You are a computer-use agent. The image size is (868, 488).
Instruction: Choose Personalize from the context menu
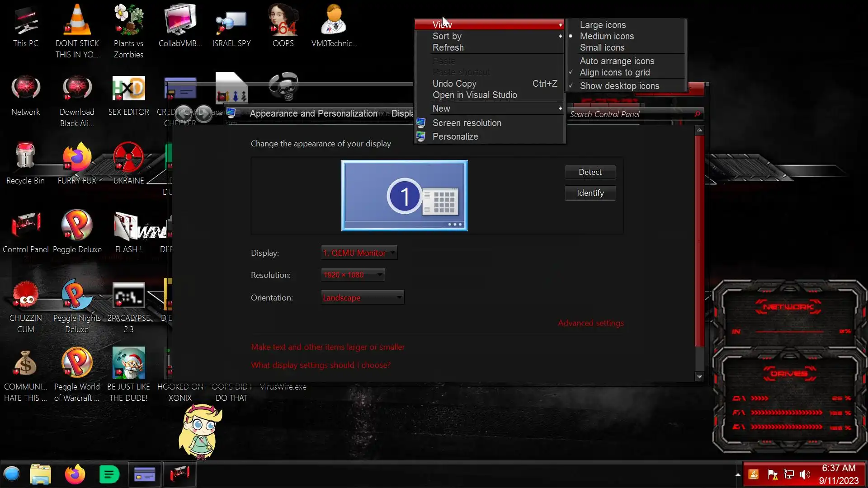(x=455, y=136)
